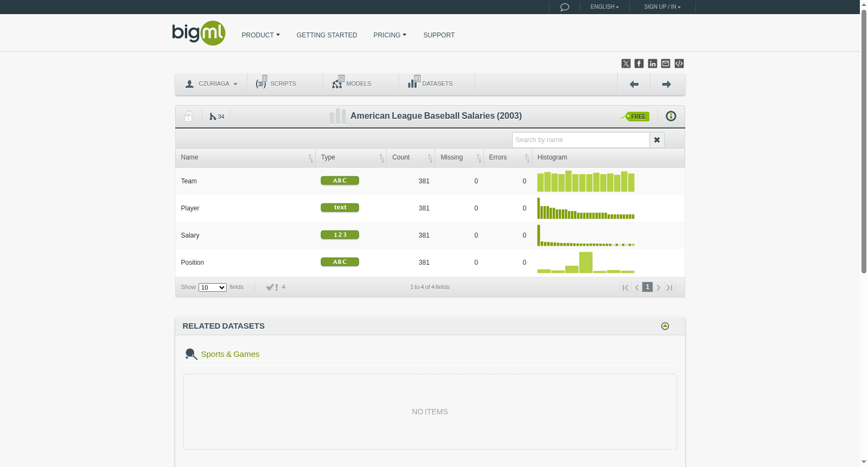Open the embed code icon
This screenshot has height=467, width=868.
click(679, 63)
